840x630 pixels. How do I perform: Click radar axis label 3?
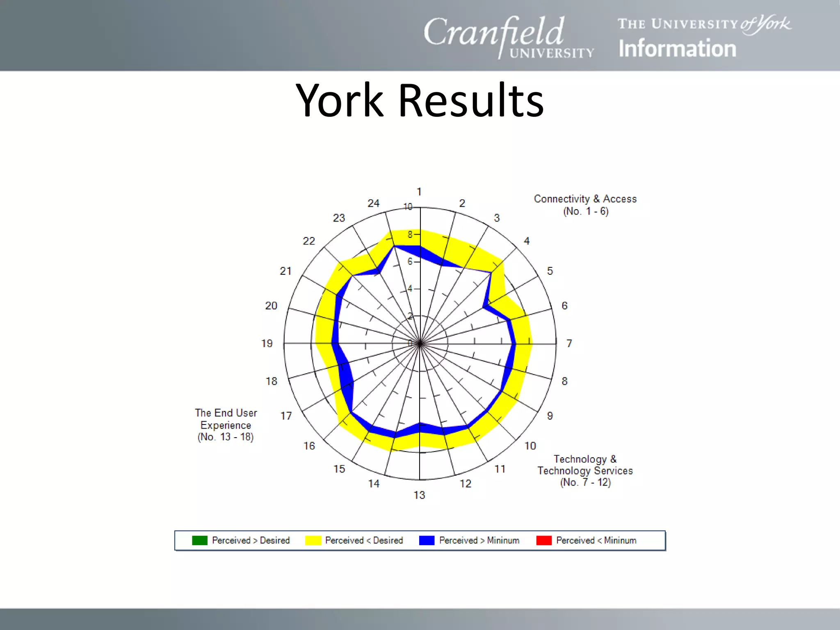497,218
